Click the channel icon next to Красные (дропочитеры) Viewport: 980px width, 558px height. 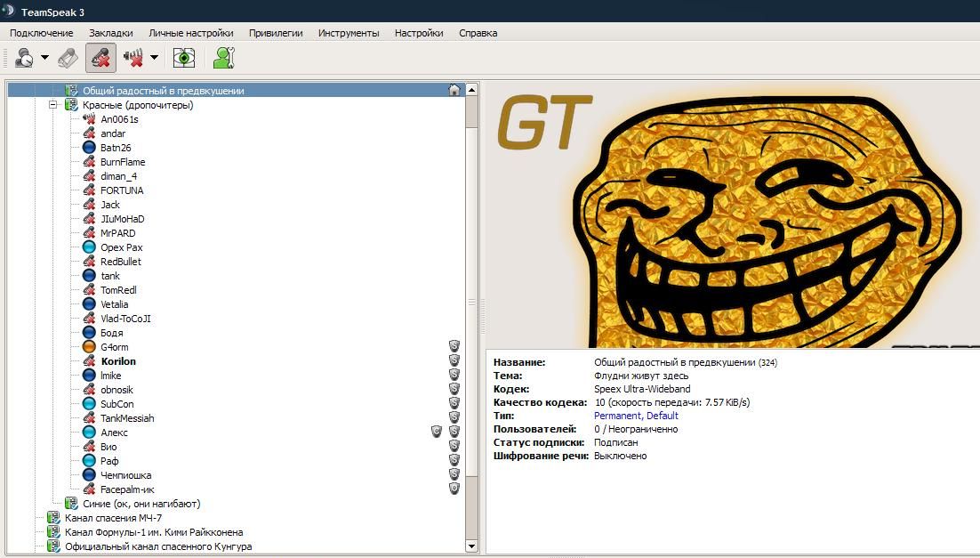[x=72, y=105]
